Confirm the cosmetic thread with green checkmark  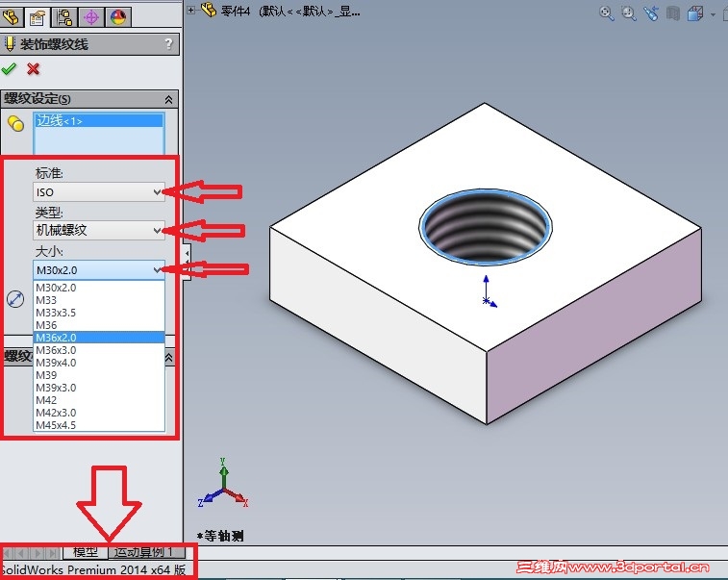[x=9, y=69]
